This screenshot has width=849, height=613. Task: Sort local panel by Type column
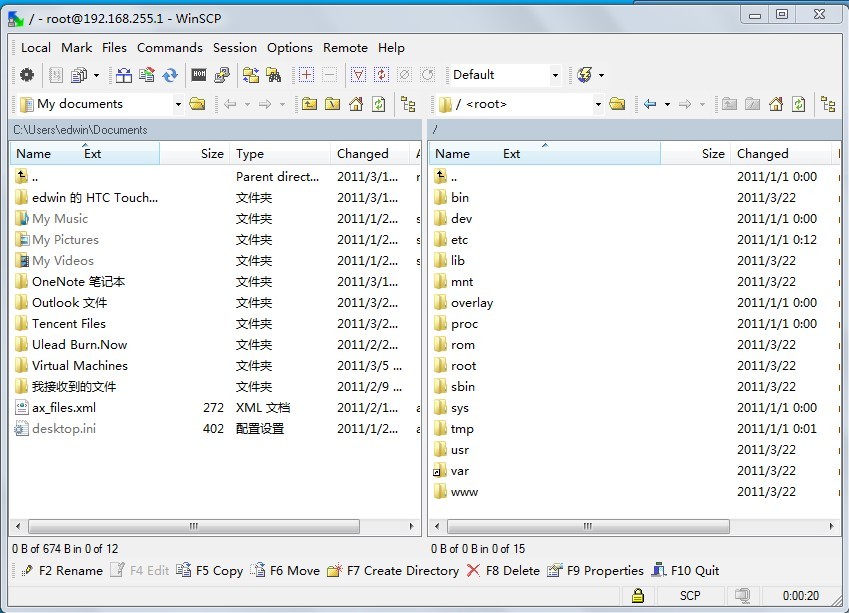click(x=280, y=154)
